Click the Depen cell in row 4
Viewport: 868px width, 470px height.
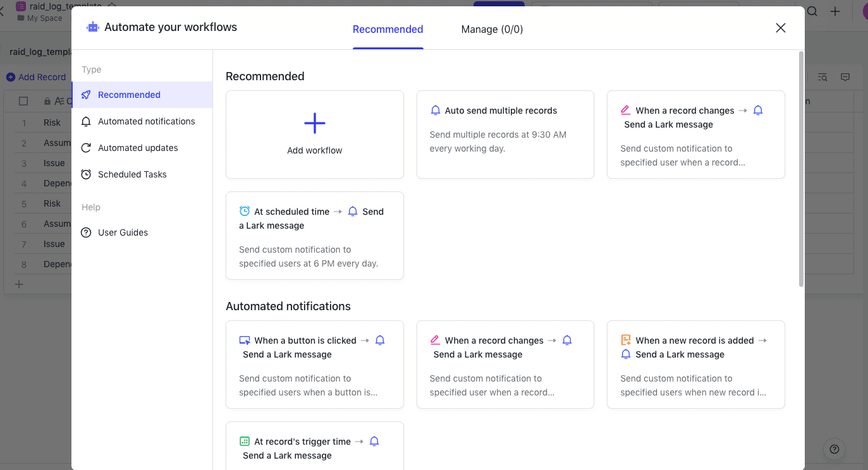(54, 183)
